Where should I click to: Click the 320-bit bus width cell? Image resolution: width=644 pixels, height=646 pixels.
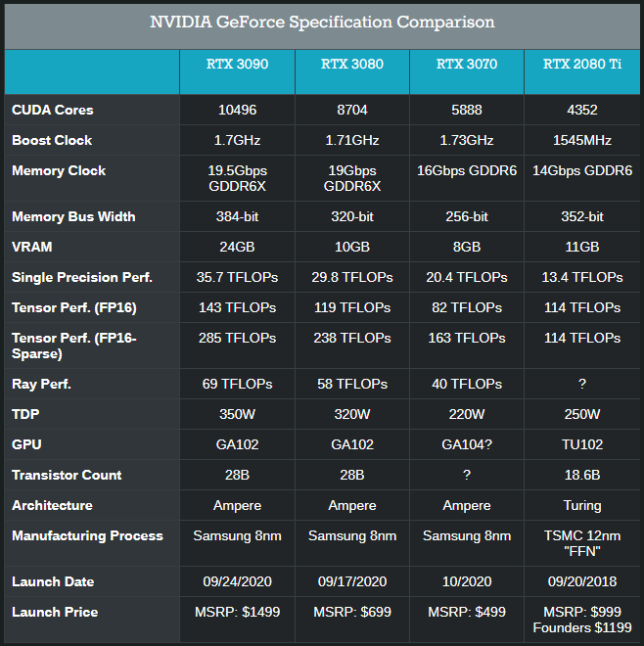click(352, 216)
